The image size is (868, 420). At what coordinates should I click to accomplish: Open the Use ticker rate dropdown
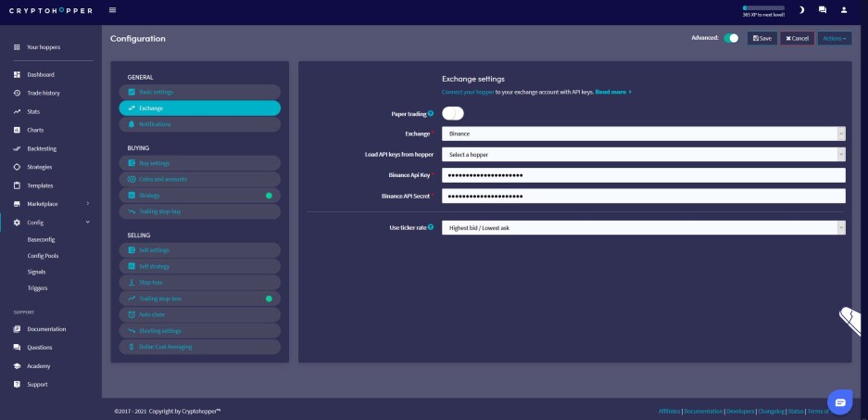pos(644,228)
